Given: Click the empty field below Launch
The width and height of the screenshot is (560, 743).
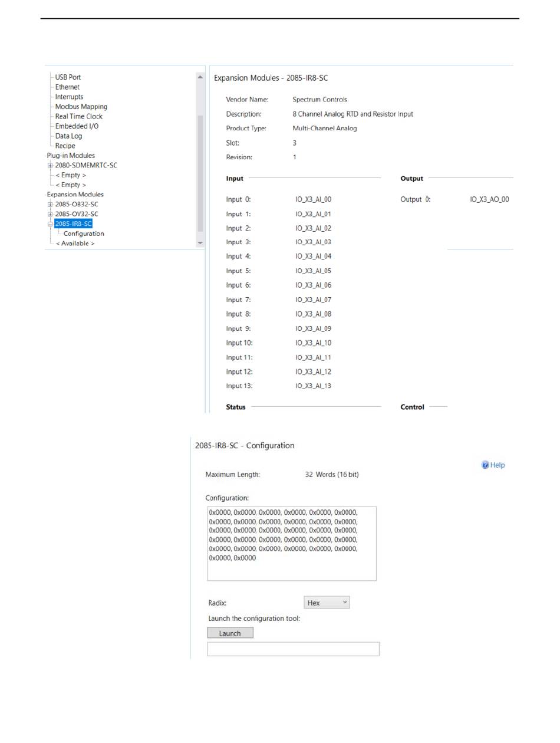Looking at the screenshot, I should [x=293, y=649].
